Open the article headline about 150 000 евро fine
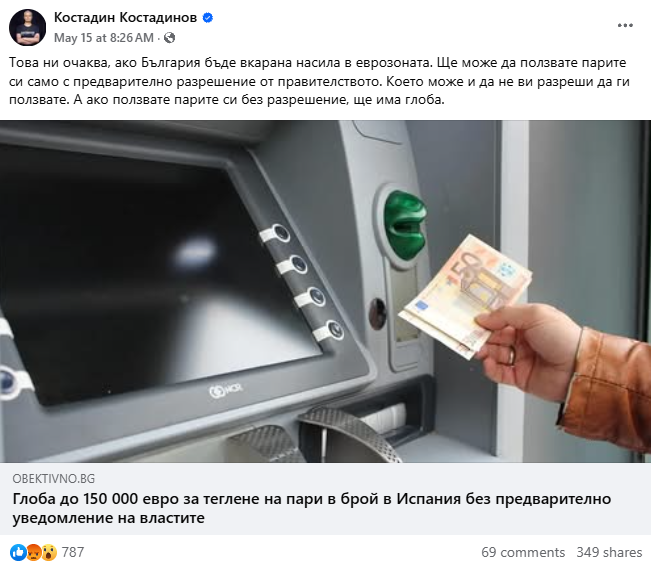 tap(312, 508)
